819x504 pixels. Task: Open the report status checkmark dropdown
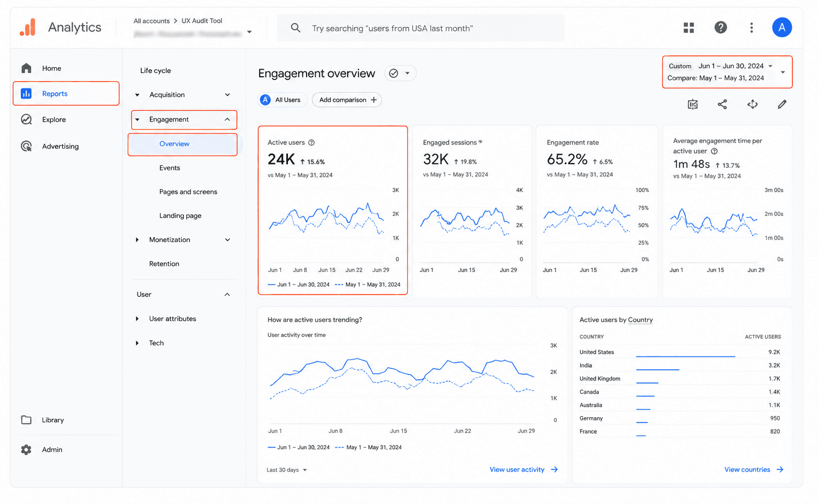coord(400,73)
